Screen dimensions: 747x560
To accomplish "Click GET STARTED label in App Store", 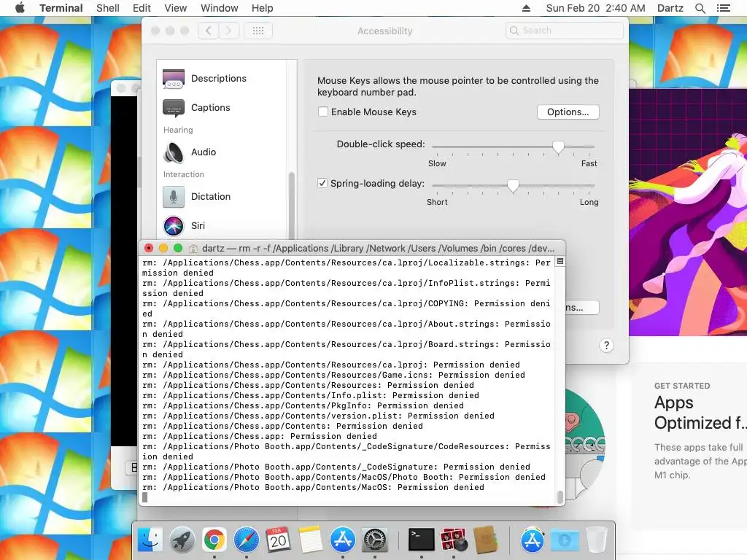I will [x=682, y=386].
